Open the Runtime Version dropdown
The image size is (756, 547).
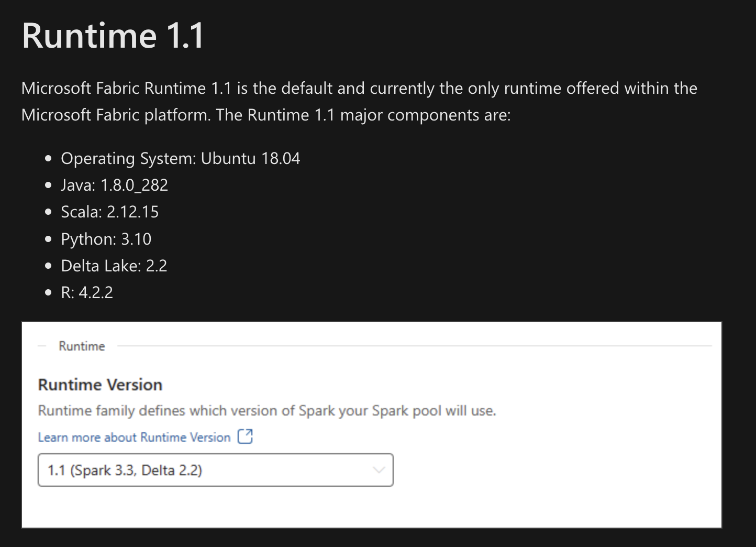215,470
